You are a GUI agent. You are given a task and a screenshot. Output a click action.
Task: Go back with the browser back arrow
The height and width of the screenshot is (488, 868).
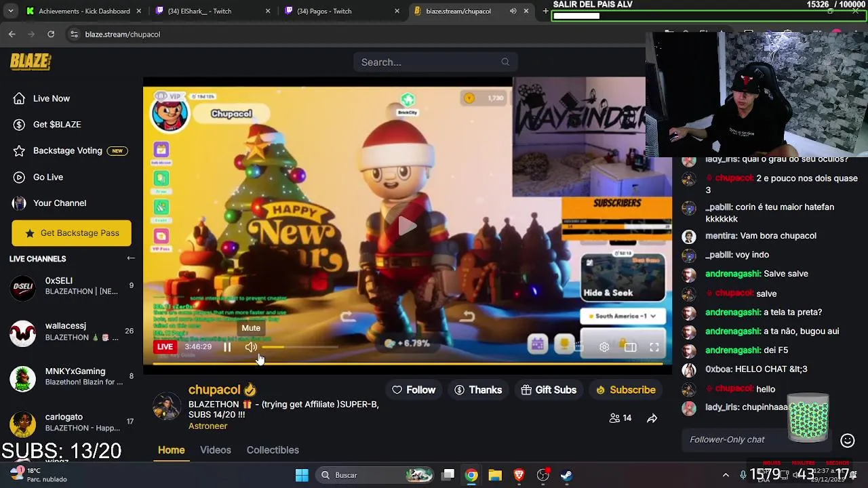(x=12, y=34)
